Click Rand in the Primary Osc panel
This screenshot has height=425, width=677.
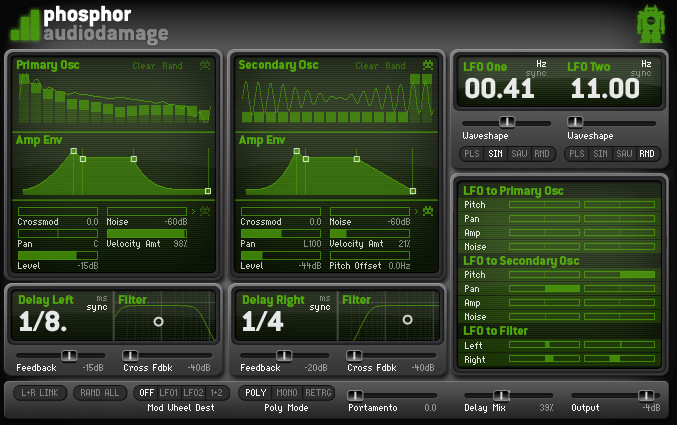click(172, 66)
